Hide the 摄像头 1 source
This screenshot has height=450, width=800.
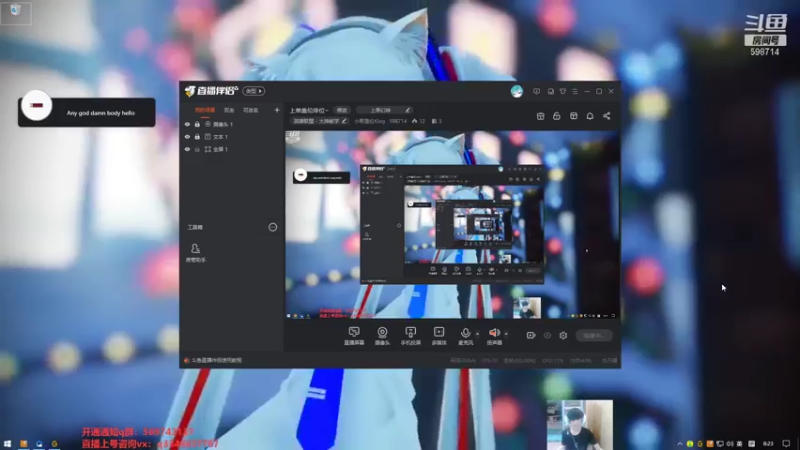coord(187,124)
